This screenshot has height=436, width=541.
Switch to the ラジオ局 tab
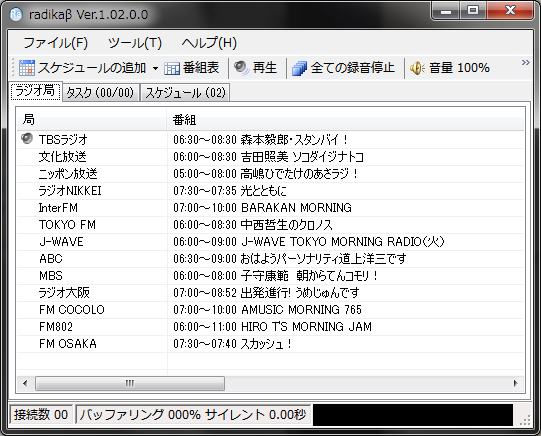click(36, 91)
